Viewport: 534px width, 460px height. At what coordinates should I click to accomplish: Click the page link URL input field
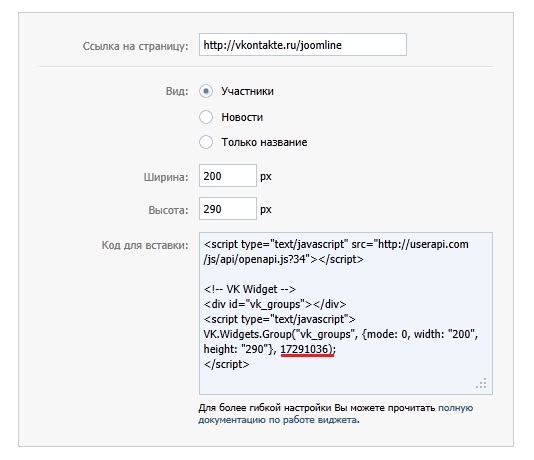[303, 45]
